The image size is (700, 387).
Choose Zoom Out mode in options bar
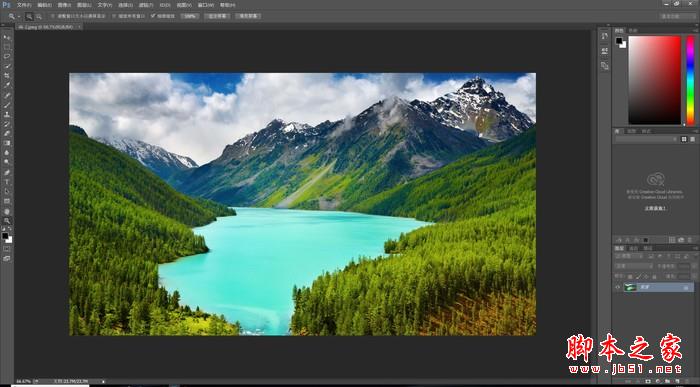(39, 16)
